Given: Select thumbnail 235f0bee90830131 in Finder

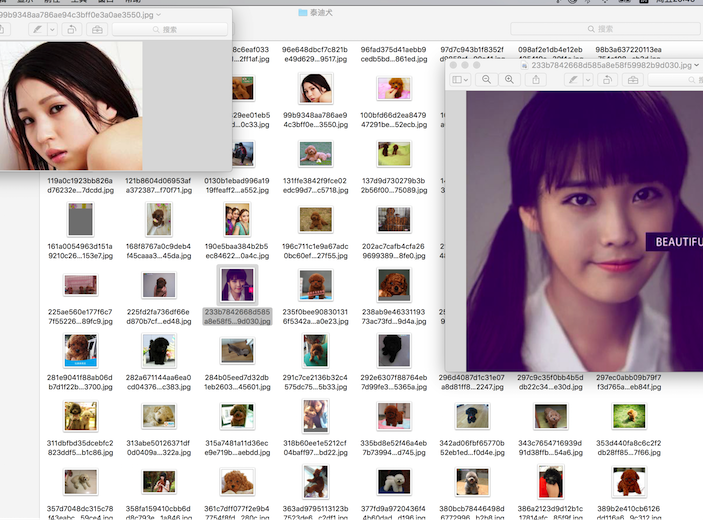Looking at the screenshot, I should coord(316,285).
